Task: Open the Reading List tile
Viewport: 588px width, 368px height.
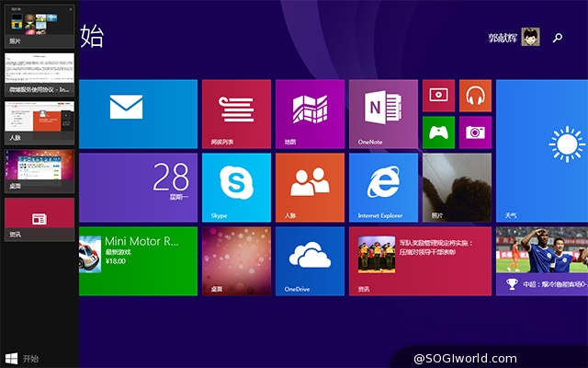Action: click(x=236, y=114)
